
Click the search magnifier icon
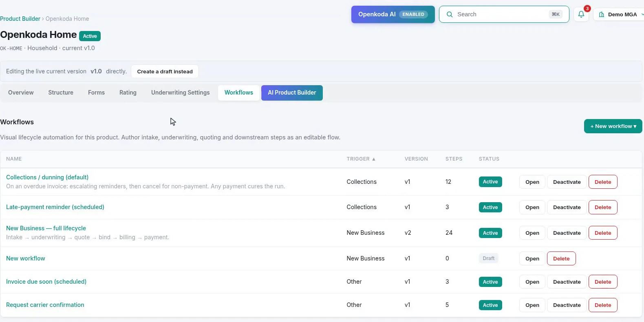pos(450,14)
